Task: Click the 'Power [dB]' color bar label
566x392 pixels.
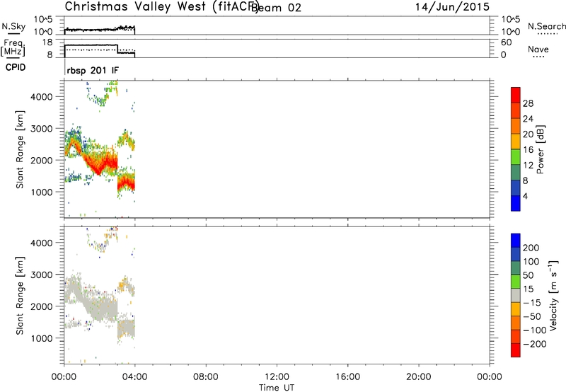Action: click(x=541, y=149)
